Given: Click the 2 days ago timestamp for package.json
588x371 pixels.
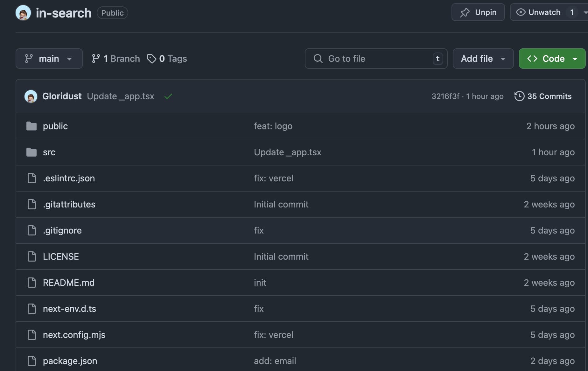Looking at the screenshot, I should coord(552,361).
